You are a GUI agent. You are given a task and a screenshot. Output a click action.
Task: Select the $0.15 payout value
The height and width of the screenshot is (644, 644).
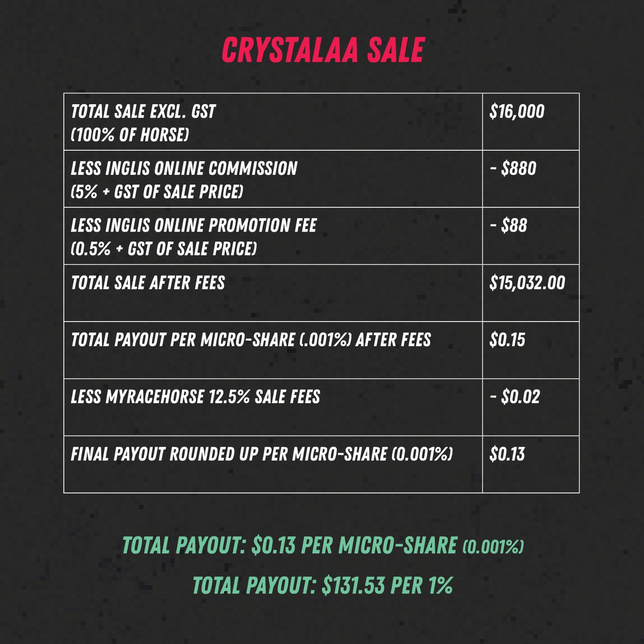click(507, 340)
